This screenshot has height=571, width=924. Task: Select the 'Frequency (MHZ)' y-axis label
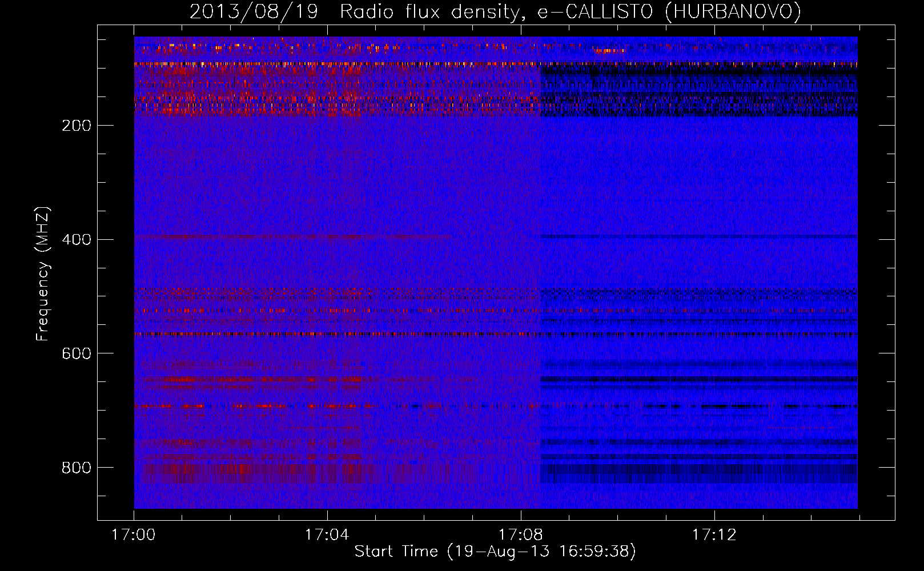click(x=43, y=274)
